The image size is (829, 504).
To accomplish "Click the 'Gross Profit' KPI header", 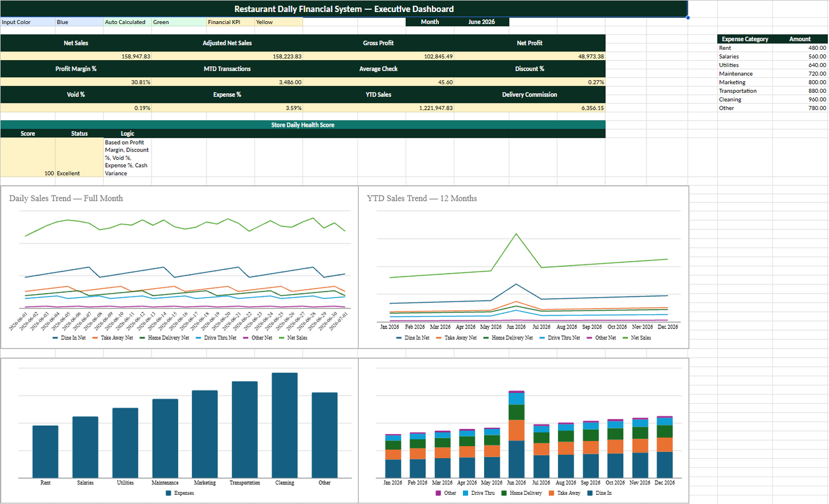I will pos(378,43).
